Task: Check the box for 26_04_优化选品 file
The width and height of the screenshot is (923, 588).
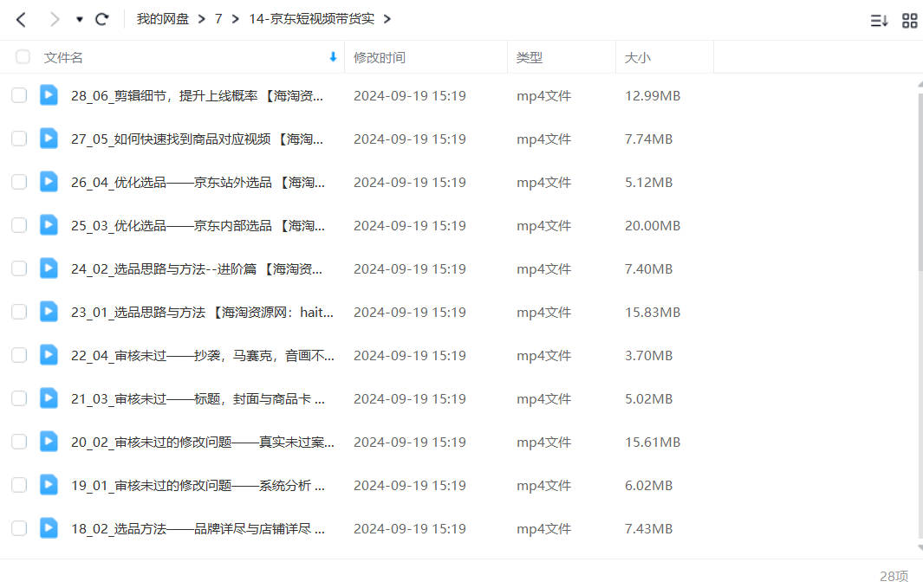Action: point(19,182)
